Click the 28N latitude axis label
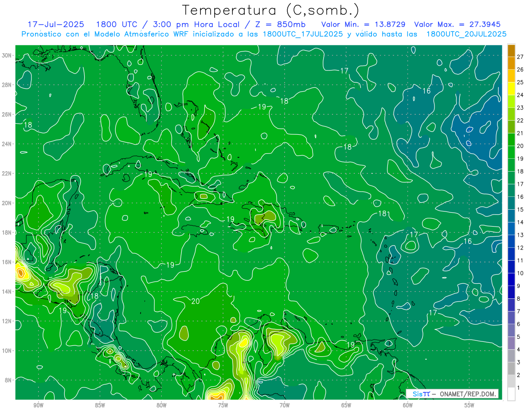Image resolution: width=532 pixels, height=411 pixels. coord(8,85)
